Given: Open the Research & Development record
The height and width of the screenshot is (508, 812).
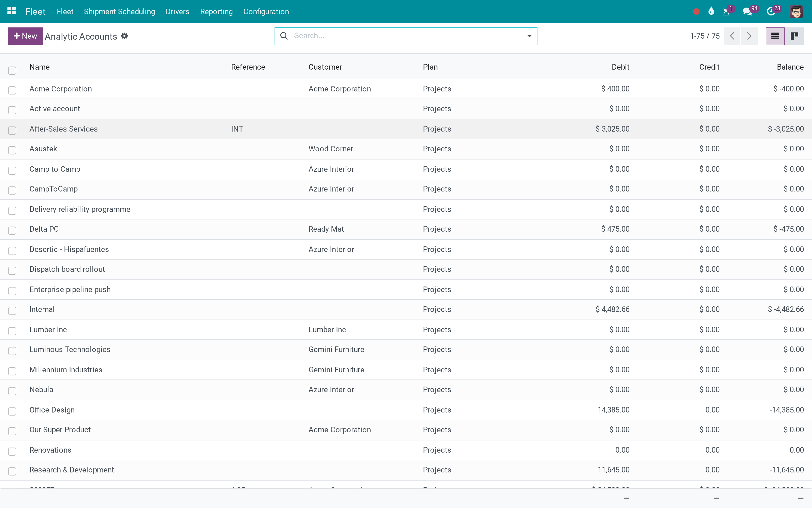Looking at the screenshot, I should click(x=72, y=470).
